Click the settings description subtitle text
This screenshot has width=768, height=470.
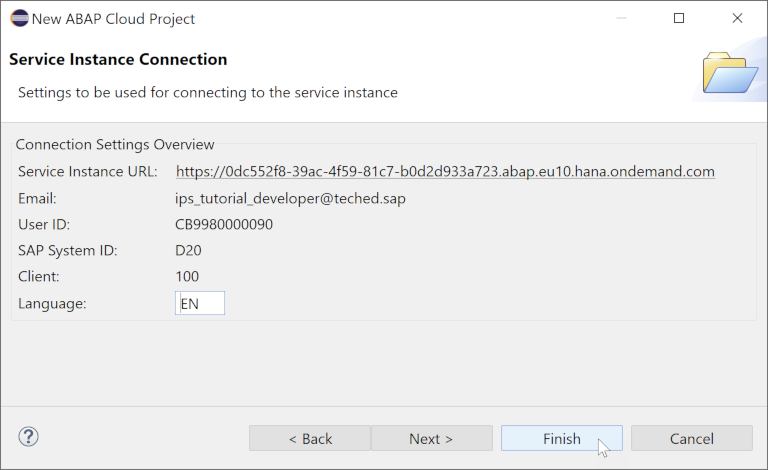[x=208, y=93]
